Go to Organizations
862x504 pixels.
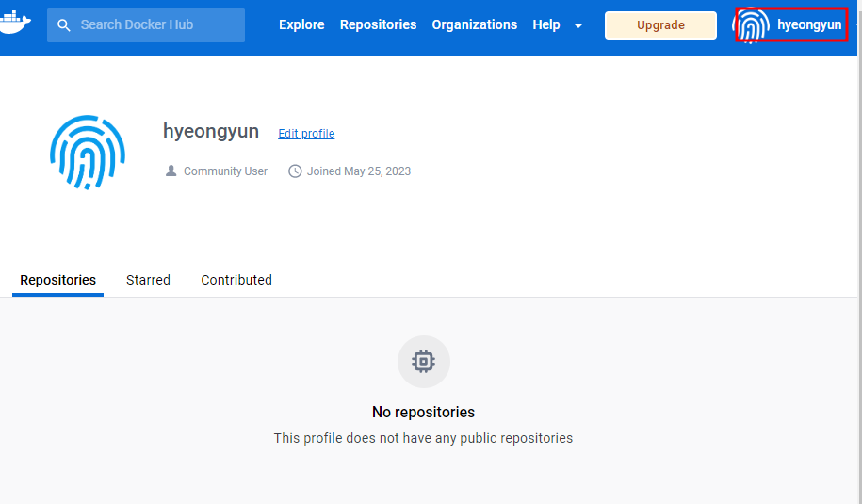point(475,24)
